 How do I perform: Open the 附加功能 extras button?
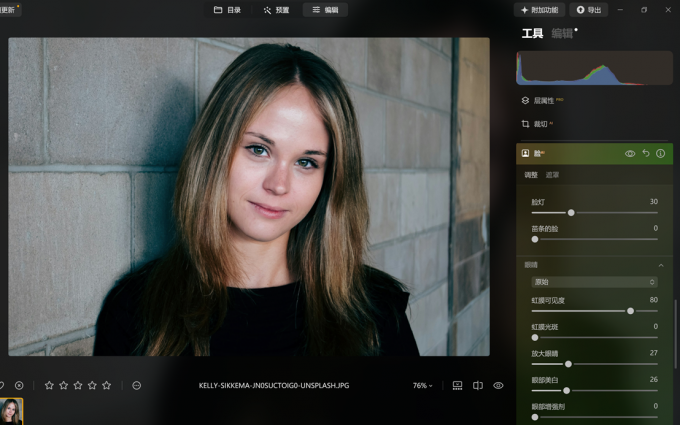pyautogui.click(x=539, y=10)
